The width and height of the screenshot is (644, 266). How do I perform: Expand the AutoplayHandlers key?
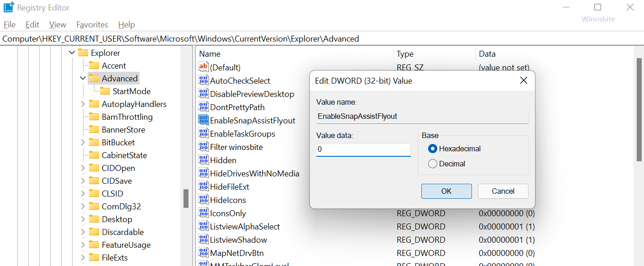point(83,104)
